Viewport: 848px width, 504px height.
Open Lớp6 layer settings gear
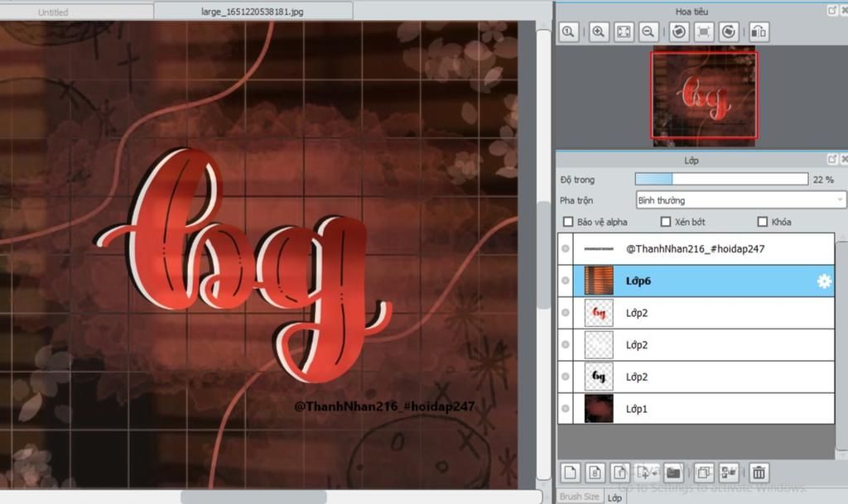click(824, 281)
